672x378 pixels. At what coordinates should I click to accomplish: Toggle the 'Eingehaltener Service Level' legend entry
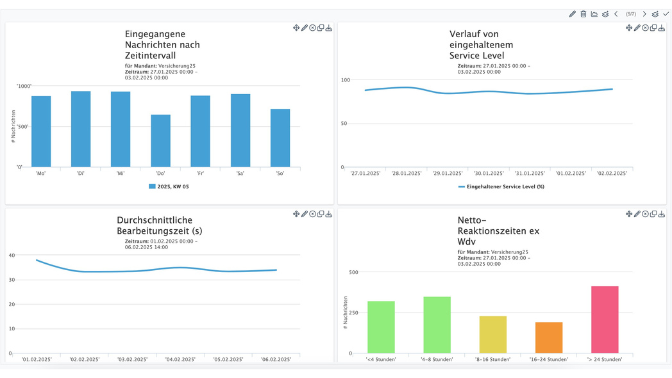501,186
